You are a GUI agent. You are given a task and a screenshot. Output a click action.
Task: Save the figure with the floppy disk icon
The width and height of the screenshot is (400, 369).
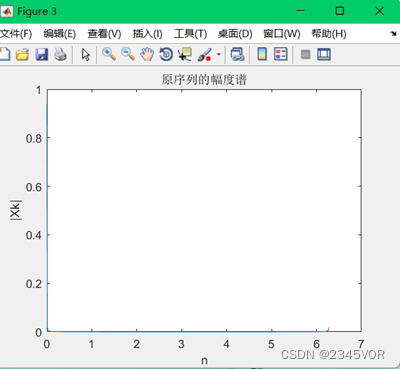pos(42,54)
